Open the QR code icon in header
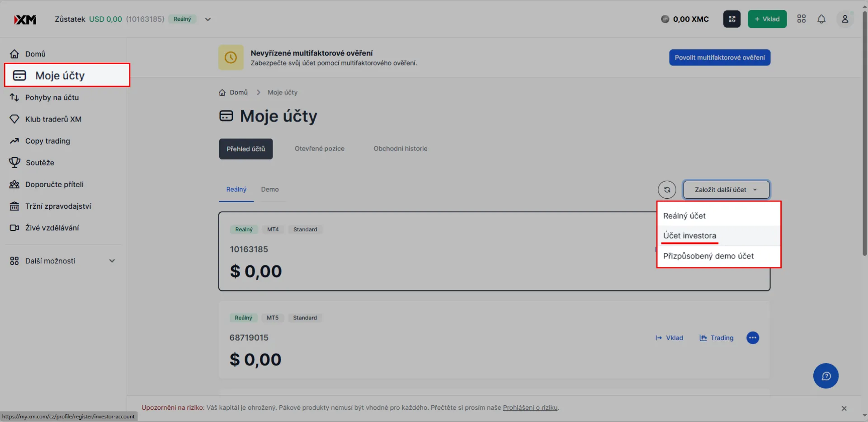This screenshot has width=868, height=422. pos(732,19)
